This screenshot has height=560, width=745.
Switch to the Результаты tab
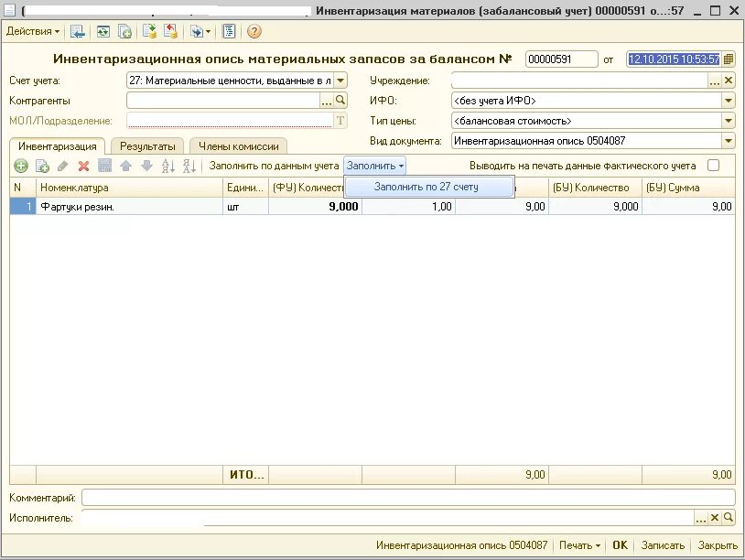147,146
